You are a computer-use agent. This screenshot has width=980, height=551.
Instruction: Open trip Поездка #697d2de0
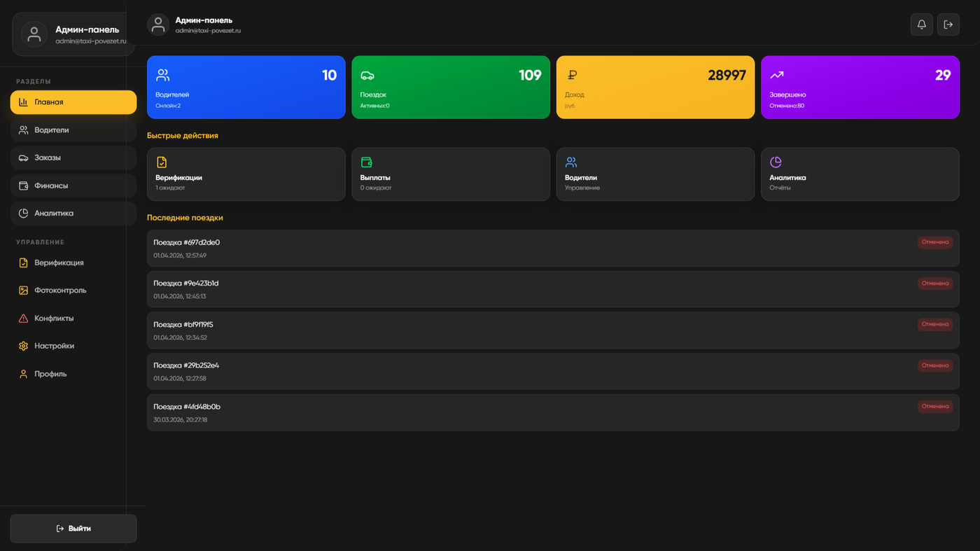point(186,243)
